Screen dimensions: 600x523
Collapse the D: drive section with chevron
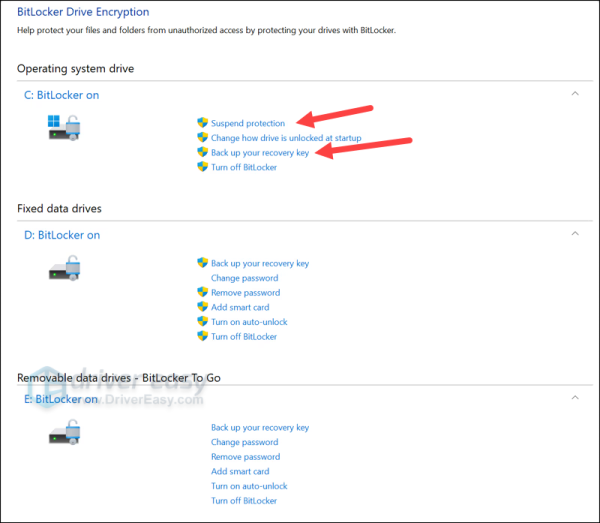pyautogui.click(x=575, y=234)
